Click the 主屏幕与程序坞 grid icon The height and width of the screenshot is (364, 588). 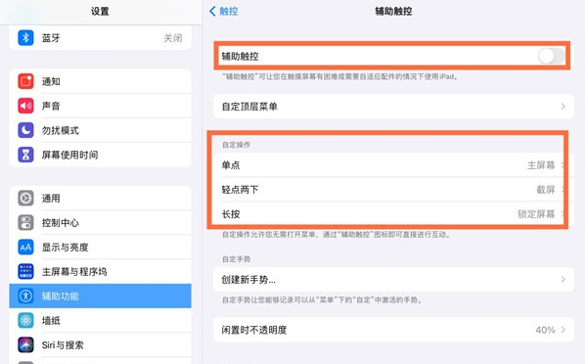coord(25,271)
